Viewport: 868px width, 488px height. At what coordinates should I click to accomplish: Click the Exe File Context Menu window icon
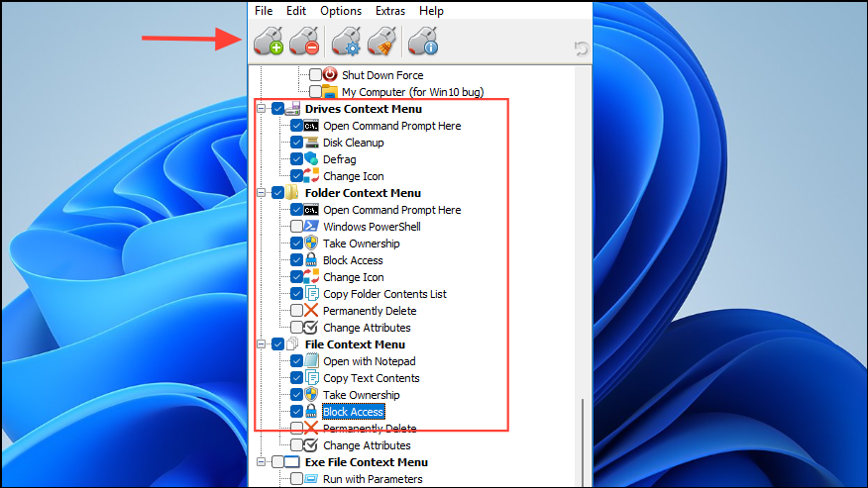click(292, 462)
